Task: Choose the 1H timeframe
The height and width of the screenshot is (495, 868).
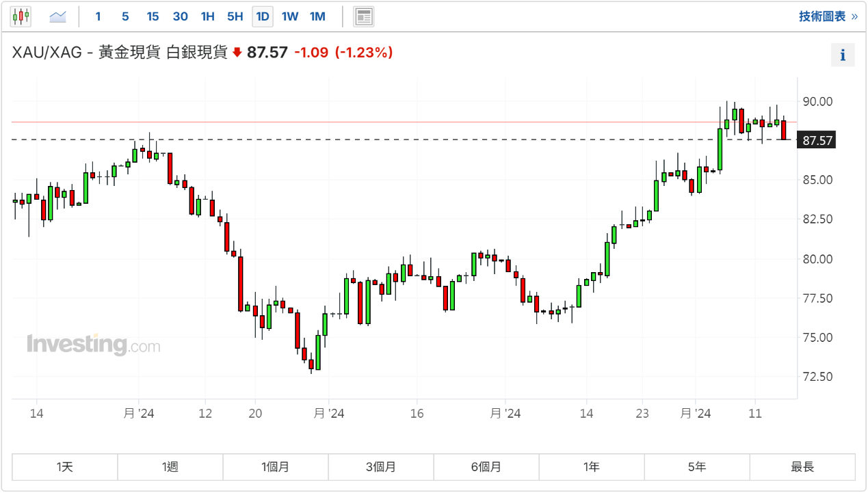Action: (207, 16)
